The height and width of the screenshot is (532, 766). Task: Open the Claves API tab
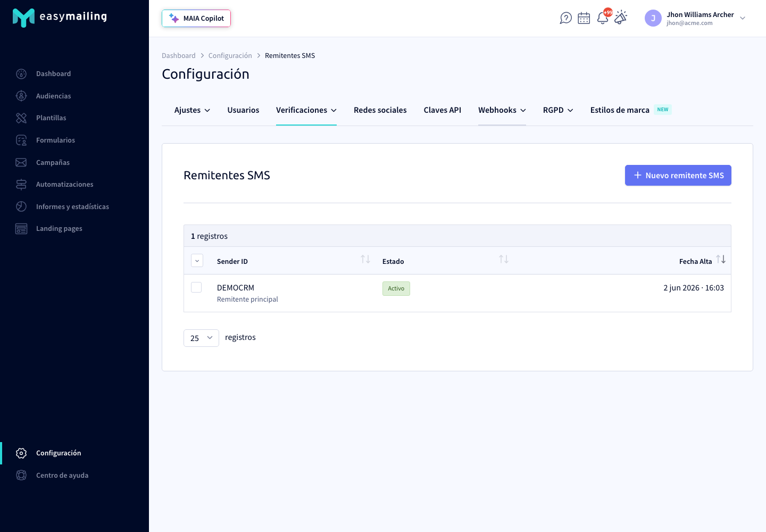(x=443, y=110)
